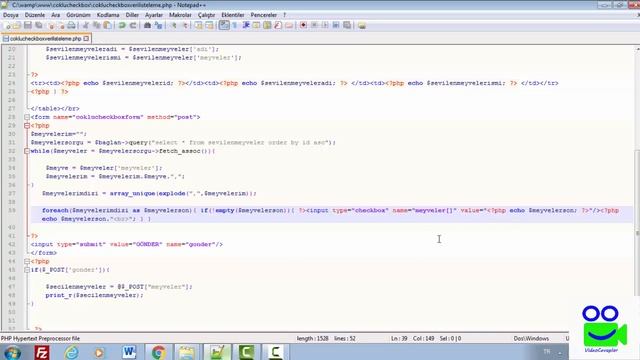Click the Zoom Out toolbar icon
Screen dimensions: 640x360
coord(184,25)
